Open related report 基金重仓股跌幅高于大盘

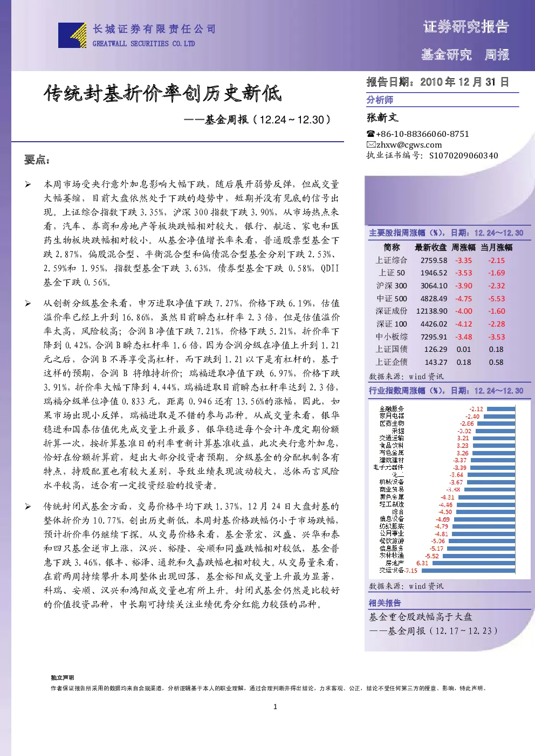pyautogui.click(x=420, y=617)
